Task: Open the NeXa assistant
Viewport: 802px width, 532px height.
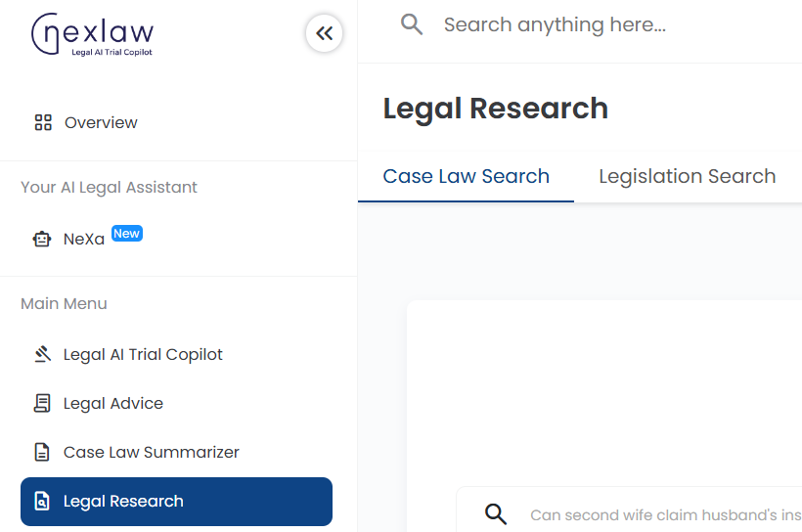Action: point(84,239)
